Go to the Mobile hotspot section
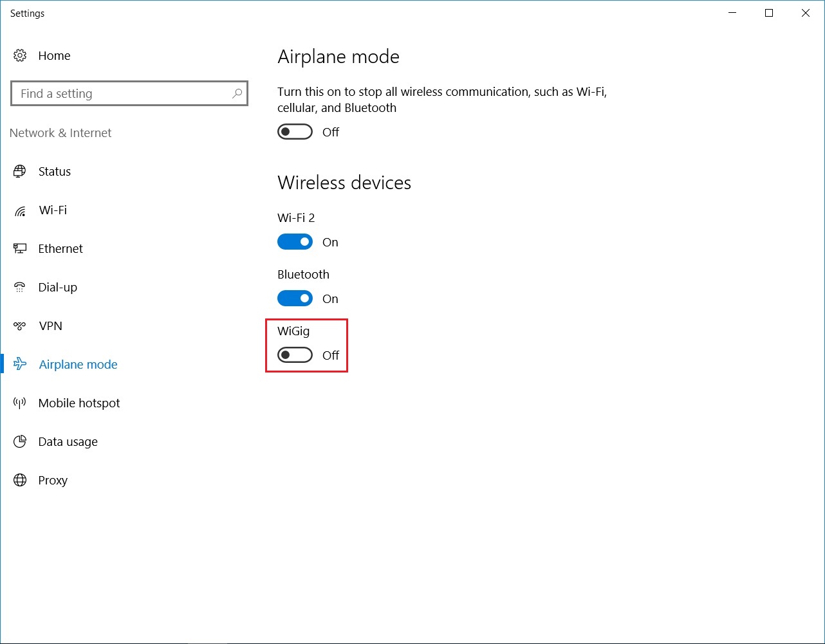This screenshot has height=644, width=825. click(79, 403)
